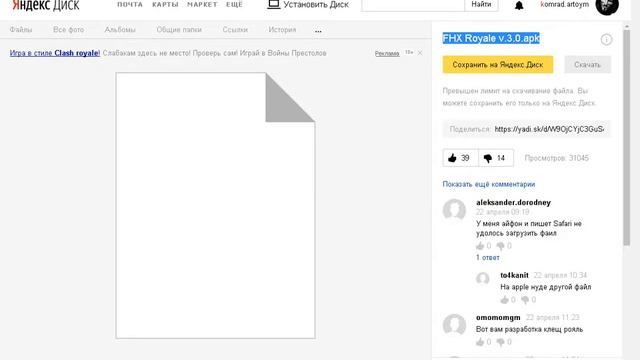Switch to the Общие папки tab
The width and height of the screenshot is (640, 360).
click(x=179, y=30)
